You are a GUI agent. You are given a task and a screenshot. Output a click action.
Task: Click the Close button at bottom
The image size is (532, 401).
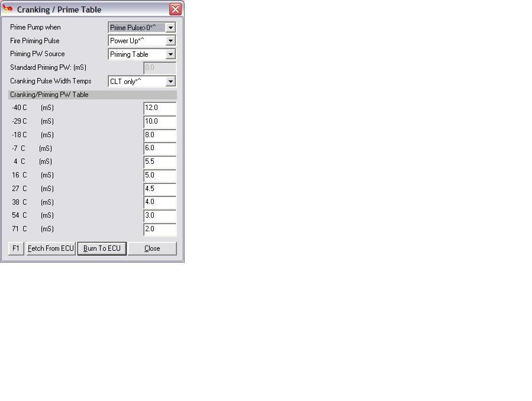[152, 248]
